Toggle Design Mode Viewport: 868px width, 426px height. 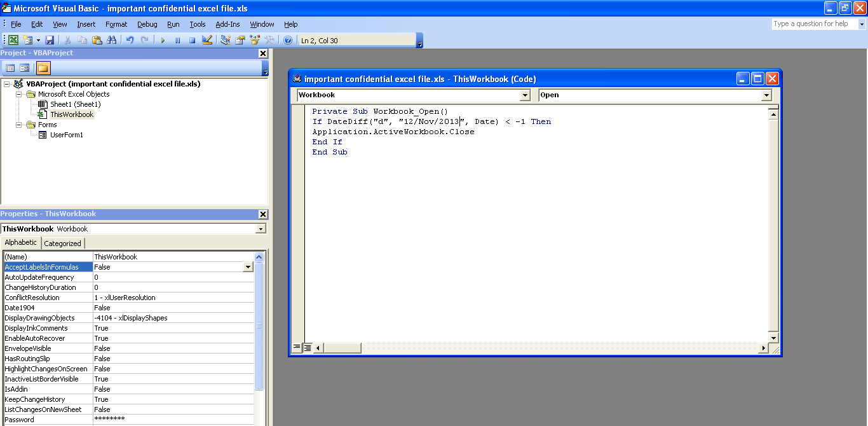pyautogui.click(x=207, y=39)
